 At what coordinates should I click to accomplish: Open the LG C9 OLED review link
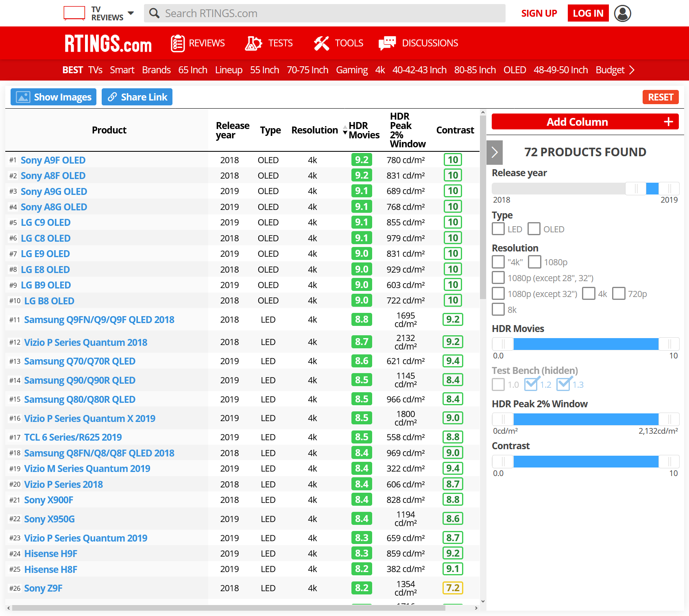click(x=46, y=223)
